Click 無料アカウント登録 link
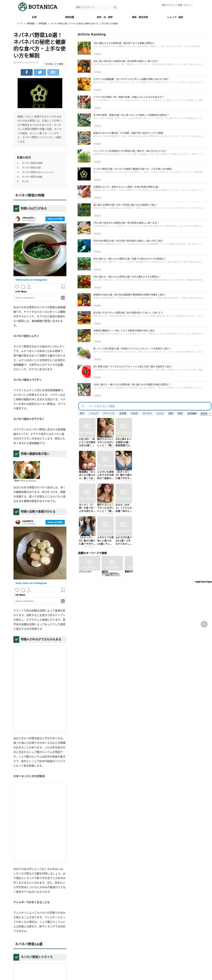The width and height of the screenshot is (212, 980). [172, 5]
